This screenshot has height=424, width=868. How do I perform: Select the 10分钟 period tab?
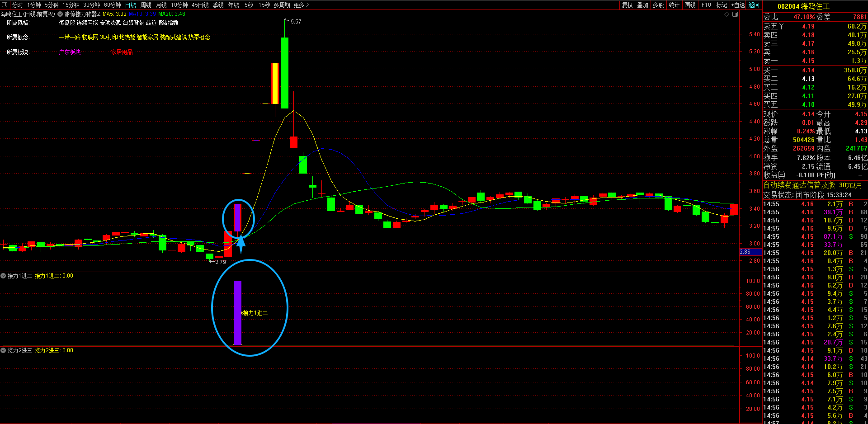(179, 5)
